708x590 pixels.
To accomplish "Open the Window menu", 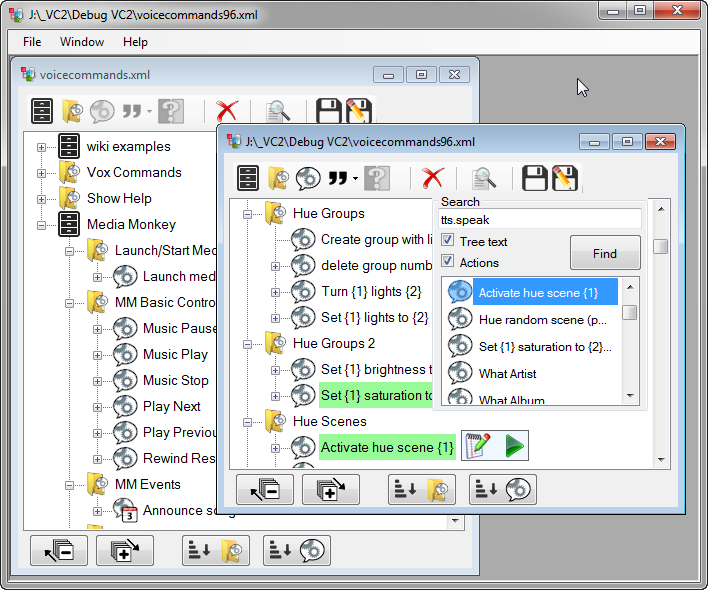I will (82, 42).
